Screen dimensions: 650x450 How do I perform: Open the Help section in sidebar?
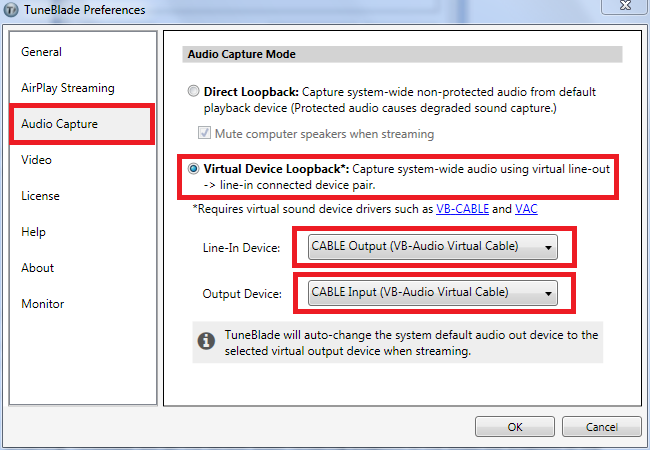click(x=33, y=232)
